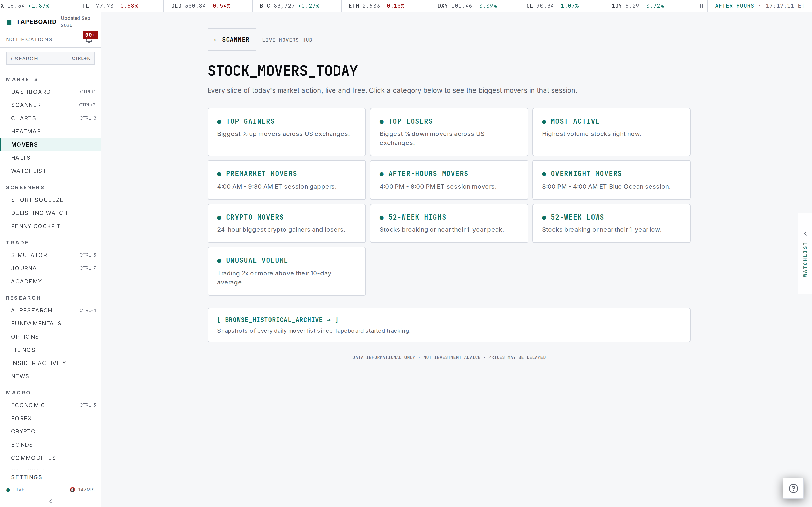Open the notifications bell icon
Viewport: 812px width, 507px height.
point(89,40)
